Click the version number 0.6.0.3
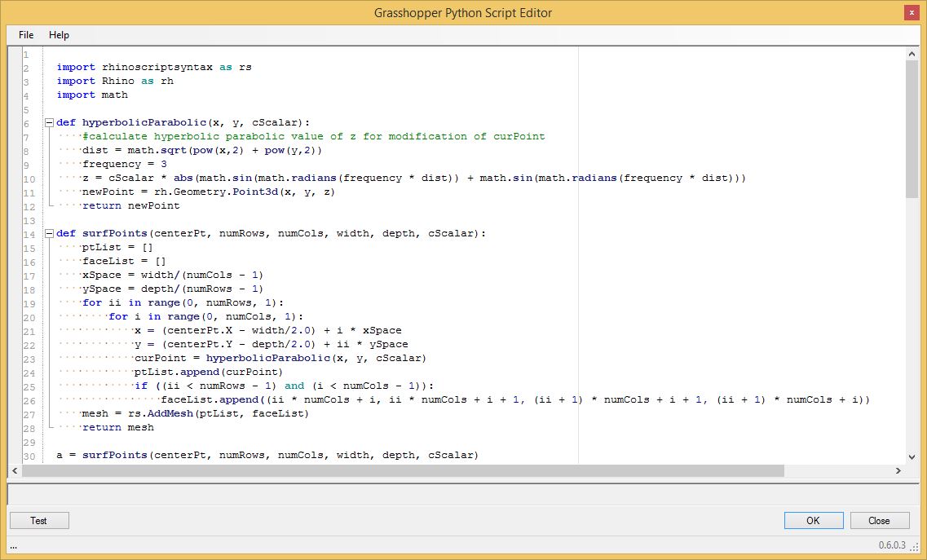927x560 pixels. pyautogui.click(x=892, y=545)
